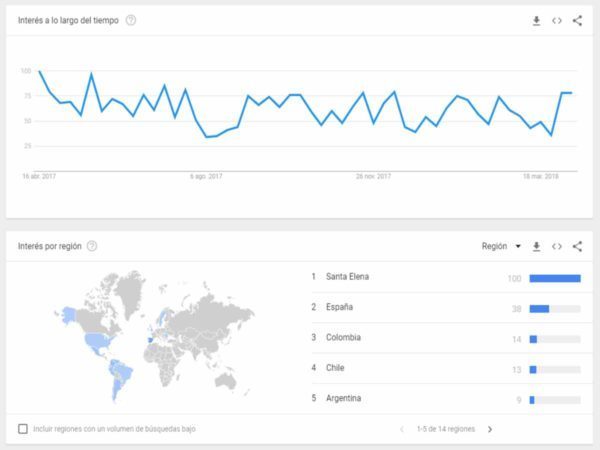Open help for Interés a lo largo del tiempo
The width and height of the screenshot is (600, 450).
tap(131, 20)
